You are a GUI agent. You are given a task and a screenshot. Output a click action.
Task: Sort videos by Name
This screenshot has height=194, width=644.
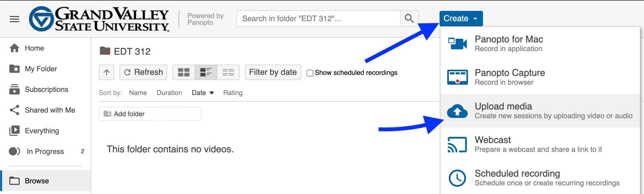click(138, 93)
